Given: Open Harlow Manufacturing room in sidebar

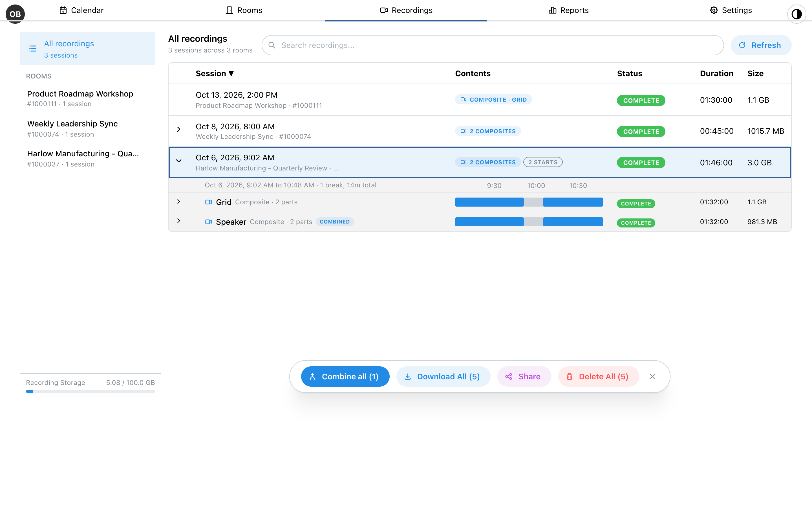Looking at the screenshot, I should coord(88,159).
